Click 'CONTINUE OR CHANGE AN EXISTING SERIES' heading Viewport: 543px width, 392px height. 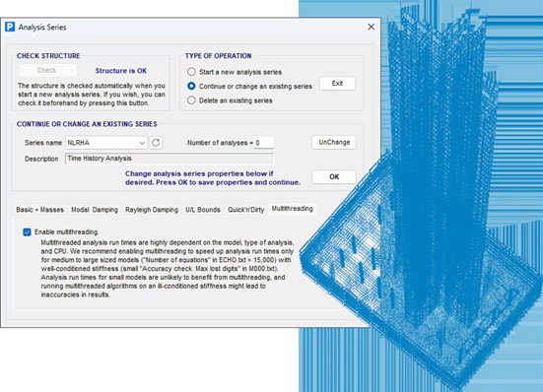(87, 124)
